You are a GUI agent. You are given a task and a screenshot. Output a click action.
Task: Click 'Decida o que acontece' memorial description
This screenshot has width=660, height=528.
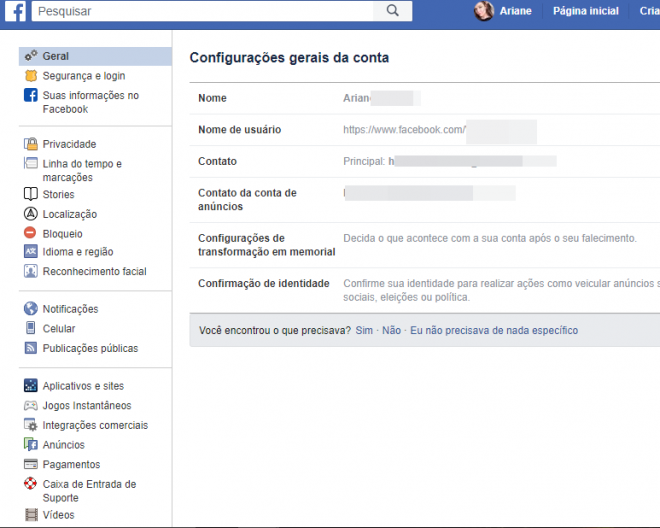click(x=490, y=238)
